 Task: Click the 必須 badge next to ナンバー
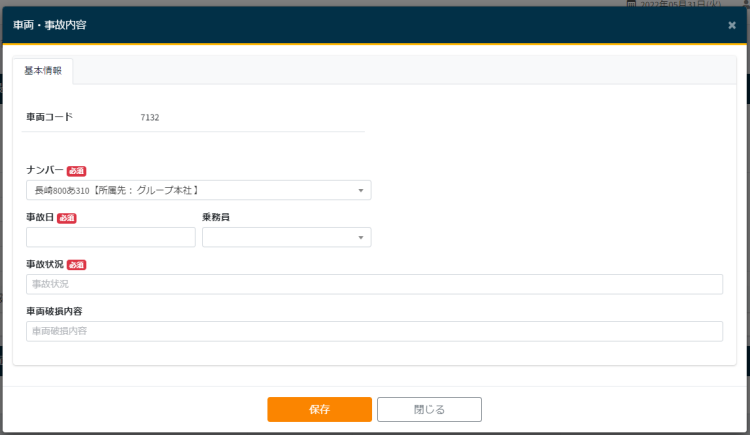[77, 171]
